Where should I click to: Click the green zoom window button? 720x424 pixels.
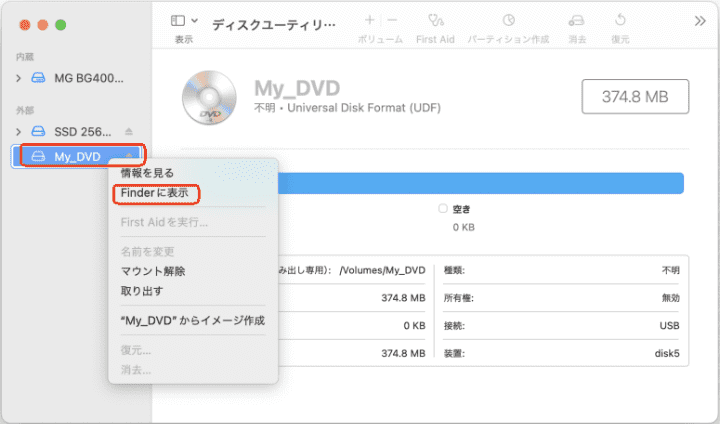pyautogui.click(x=61, y=25)
